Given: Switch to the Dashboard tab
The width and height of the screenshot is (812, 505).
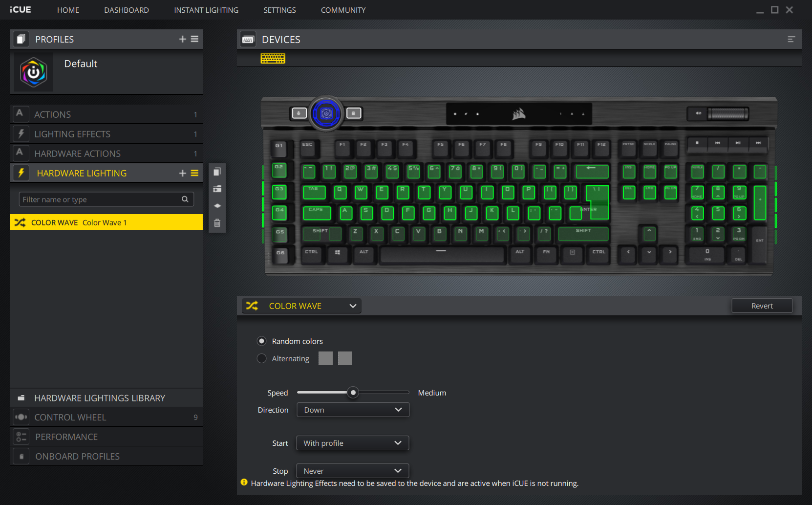Looking at the screenshot, I should [126, 10].
